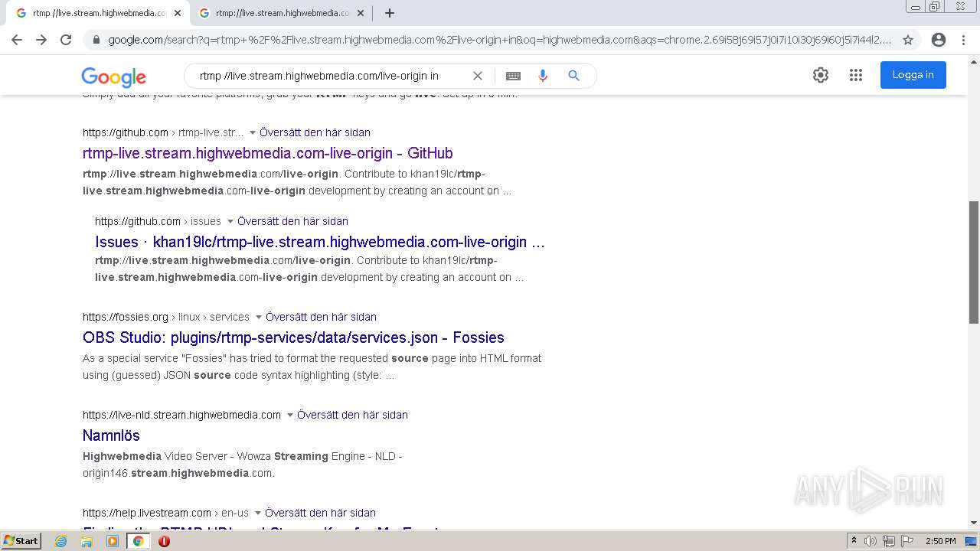Open Google quick settings gear
The image size is (980, 551).
[821, 75]
